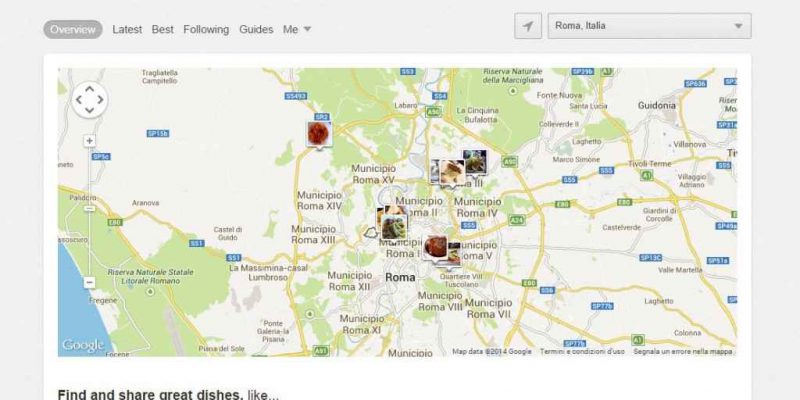Click the pan-up arrow in map control
This screenshot has height=400, width=800.
89,89
